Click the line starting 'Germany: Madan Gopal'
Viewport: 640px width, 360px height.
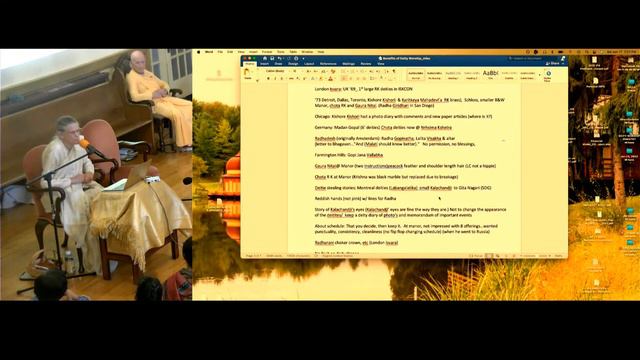tap(383, 127)
